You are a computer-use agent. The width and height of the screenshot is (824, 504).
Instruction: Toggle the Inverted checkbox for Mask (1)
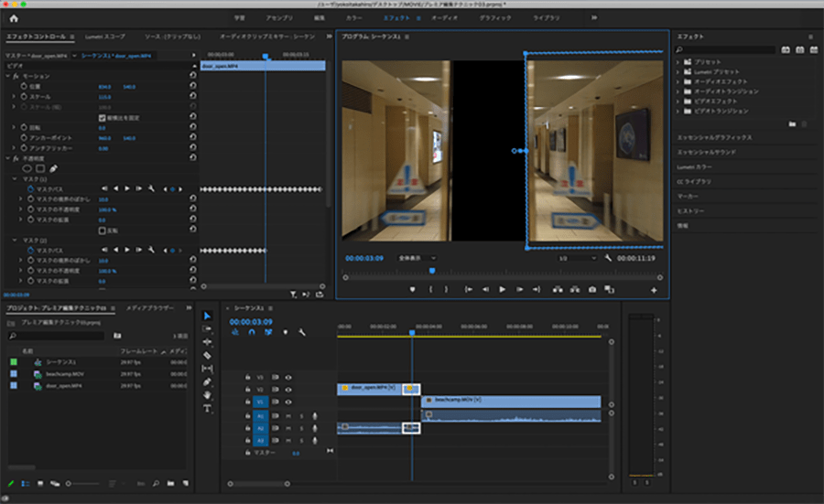tap(102, 230)
